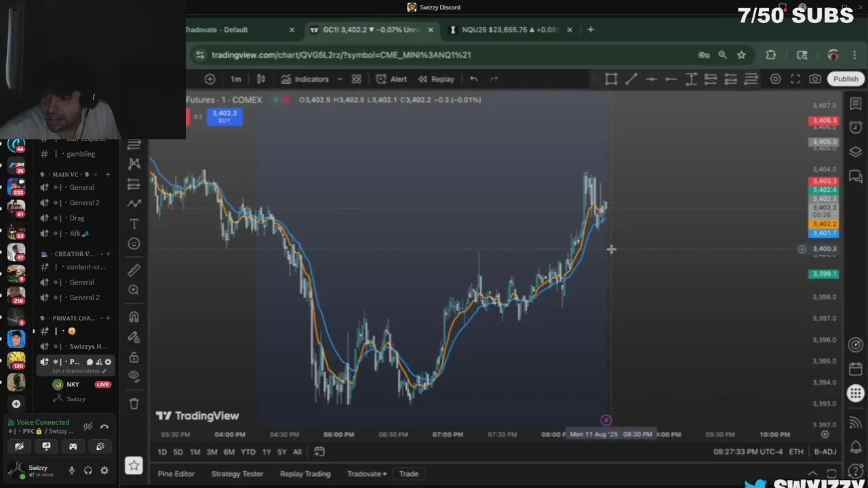Disconnect from Discord voice call
The width and height of the screenshot is (868, 488).
point(104,427)
